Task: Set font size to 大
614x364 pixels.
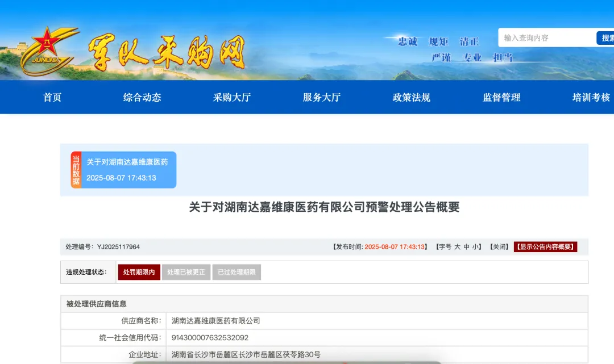Action: [457, 246]
